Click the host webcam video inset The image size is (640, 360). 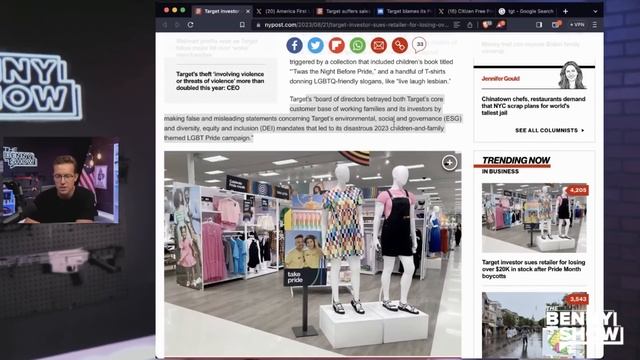(61, 181)
